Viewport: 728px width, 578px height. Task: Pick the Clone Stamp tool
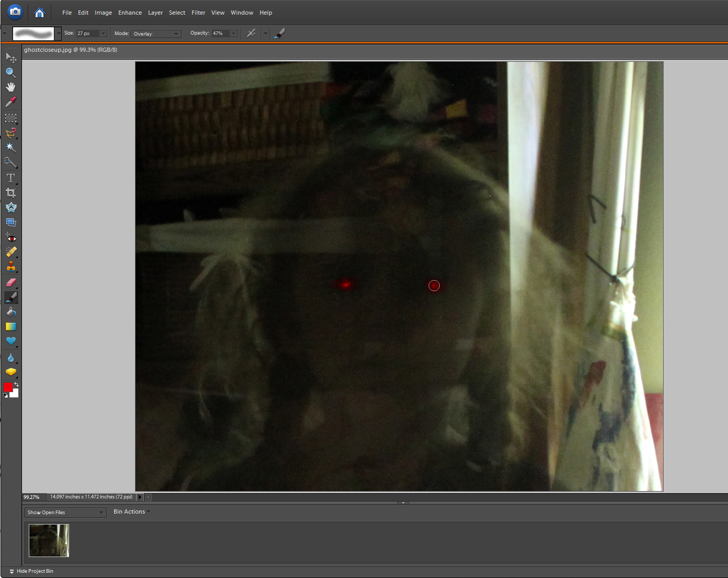click(12, 266)
